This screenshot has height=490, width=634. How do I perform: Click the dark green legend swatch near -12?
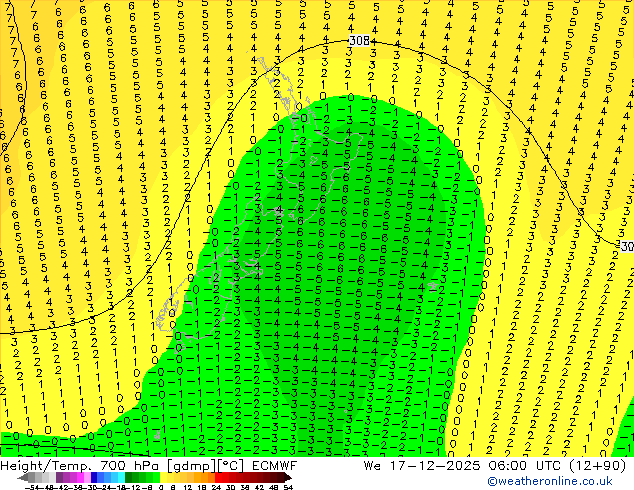(x=128, y=477)
